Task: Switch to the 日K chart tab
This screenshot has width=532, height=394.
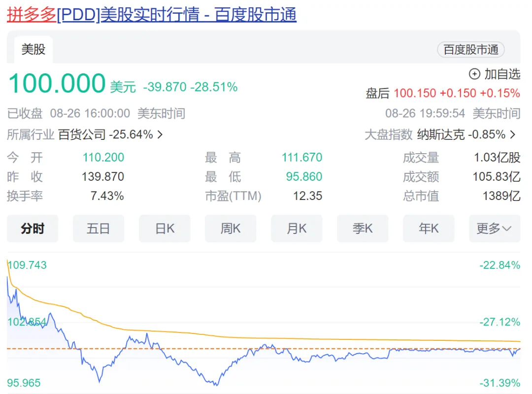Action: click(x=165, y=229)
